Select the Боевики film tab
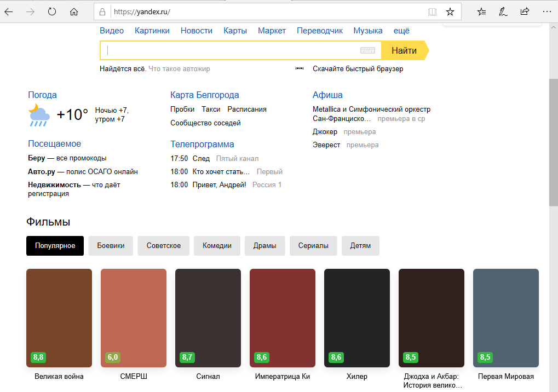 [111, 246]
